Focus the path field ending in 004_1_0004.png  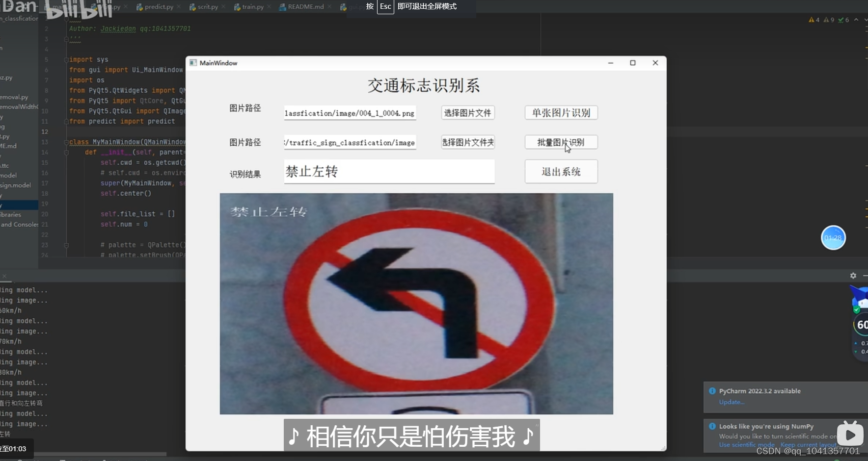pyautogui.click(x=350, y=113)
